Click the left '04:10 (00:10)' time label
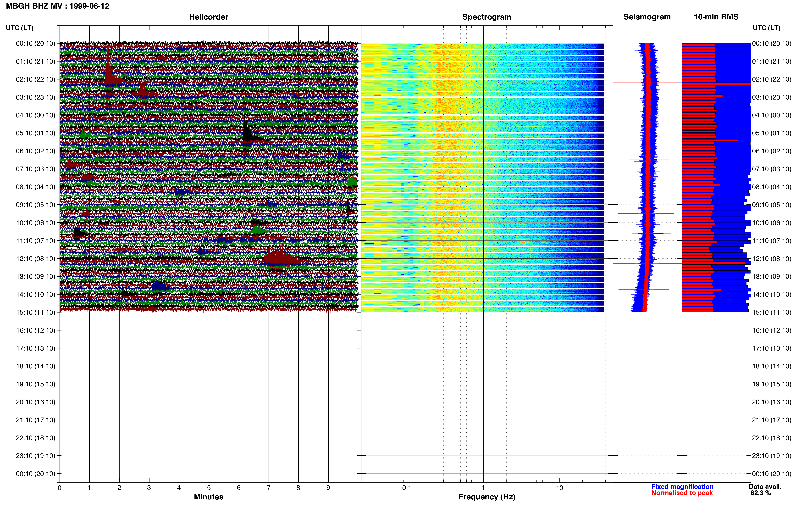812x508 pixels. tap(36, 115)
